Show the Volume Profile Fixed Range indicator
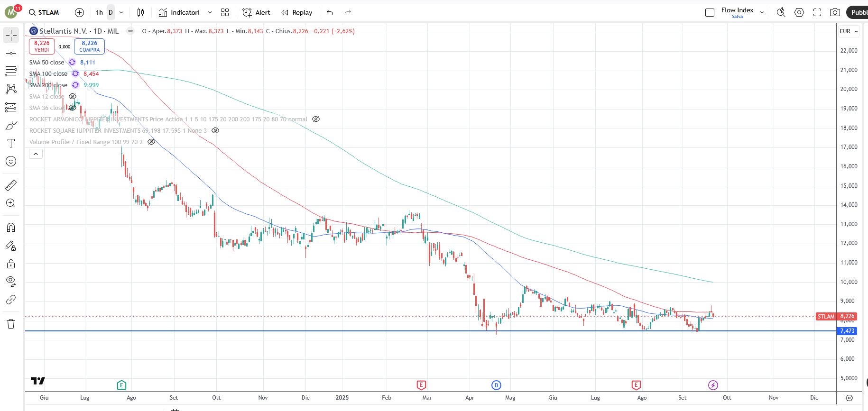The width and height of the screenshot is (868, 411). point(151,142)
